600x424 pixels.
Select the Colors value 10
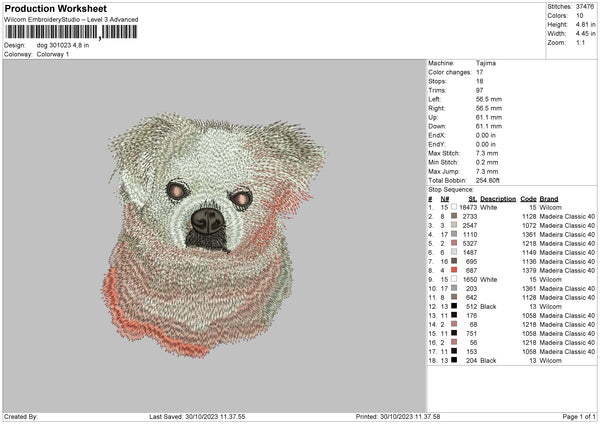(580, 16)
